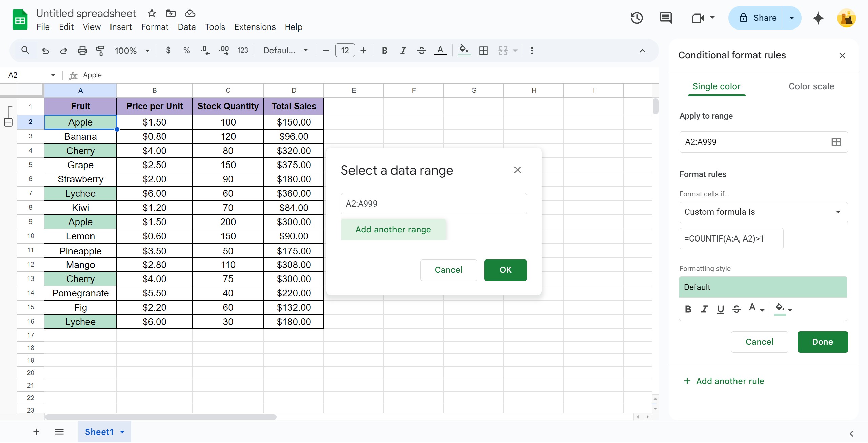Format as currency with dollar icon
The image size is (868, 443).
(x=168, y=51)
